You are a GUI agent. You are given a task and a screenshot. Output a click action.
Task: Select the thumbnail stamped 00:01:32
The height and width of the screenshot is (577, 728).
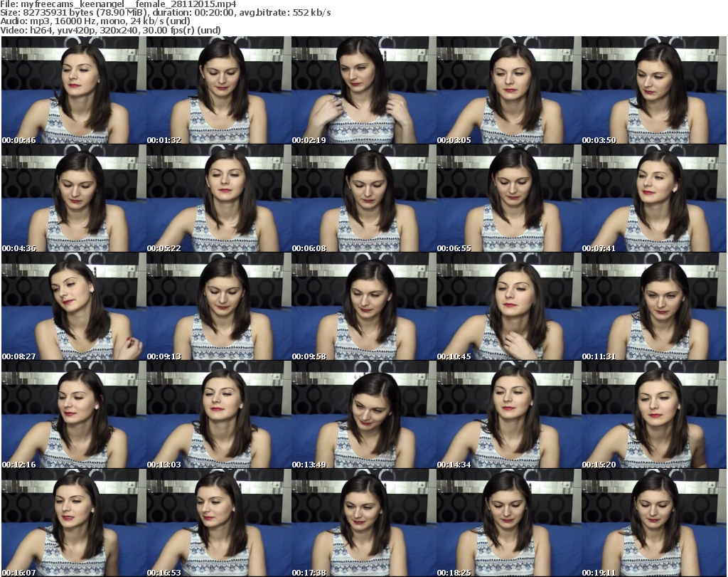219,90
